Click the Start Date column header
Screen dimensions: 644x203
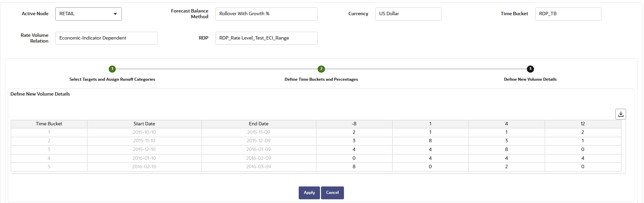tap(144, 124)
